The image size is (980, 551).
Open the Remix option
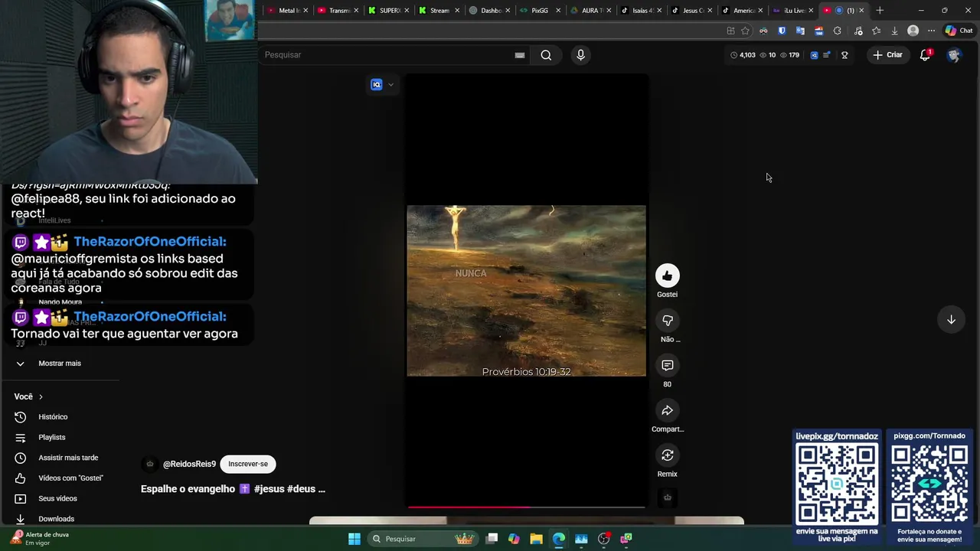tap(667, 456)
